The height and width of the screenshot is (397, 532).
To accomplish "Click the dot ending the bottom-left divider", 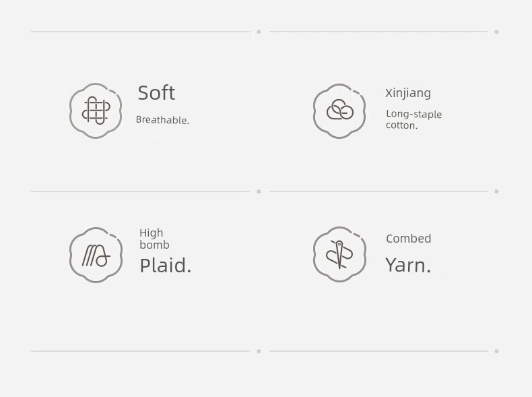I will coord(259,351).
